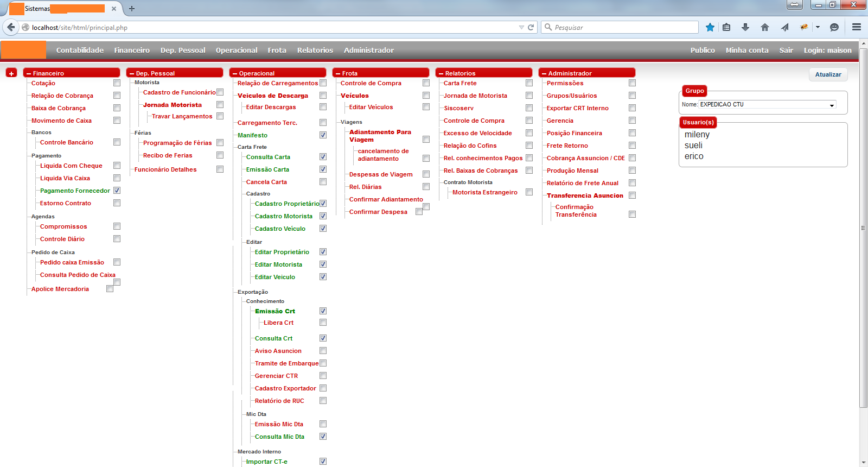
Task: Open the Financeiro navbar menu
Action: pos(132,50)
